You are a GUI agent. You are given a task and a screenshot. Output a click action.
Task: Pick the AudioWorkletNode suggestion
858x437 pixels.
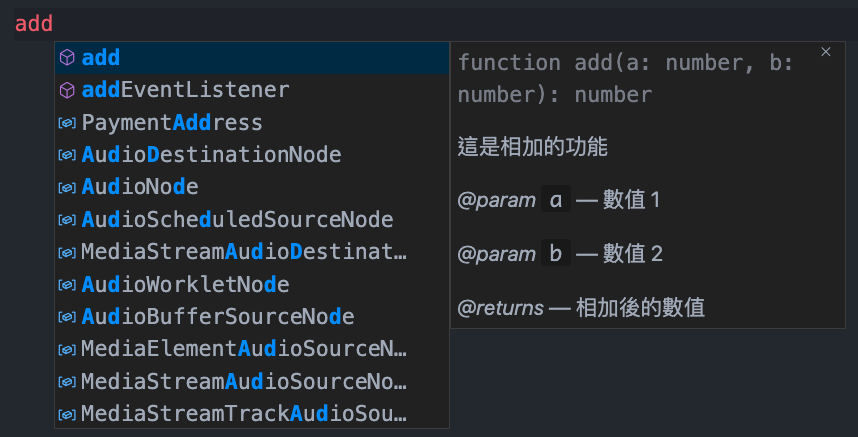tap(185, 285)
